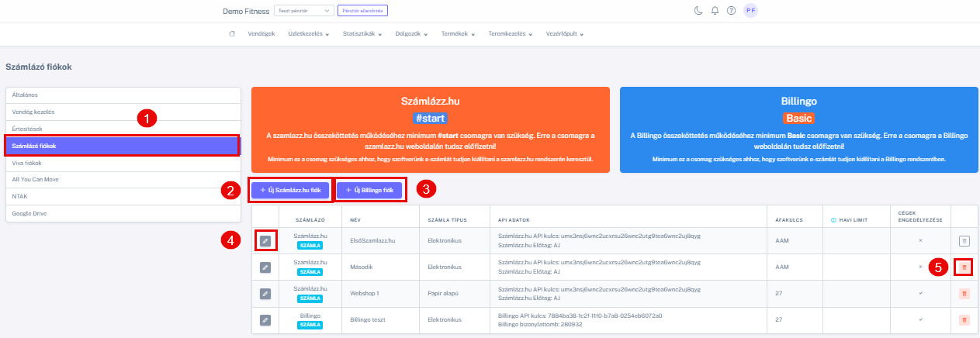Delete the Webshop 1 account
980x338 pixels.
(x=964, y=294)
